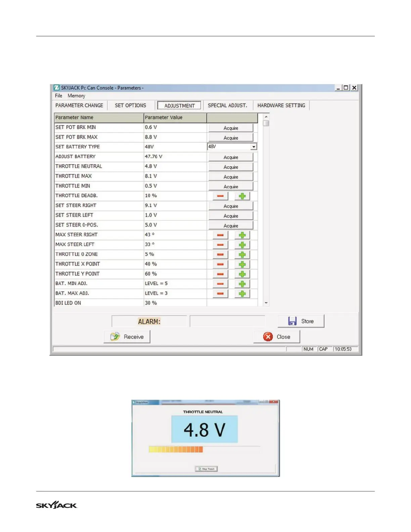Increase MAX STEER LEFT with plus icon
The width and height of the screenshot is (411, 532).
tap(242, 245)
